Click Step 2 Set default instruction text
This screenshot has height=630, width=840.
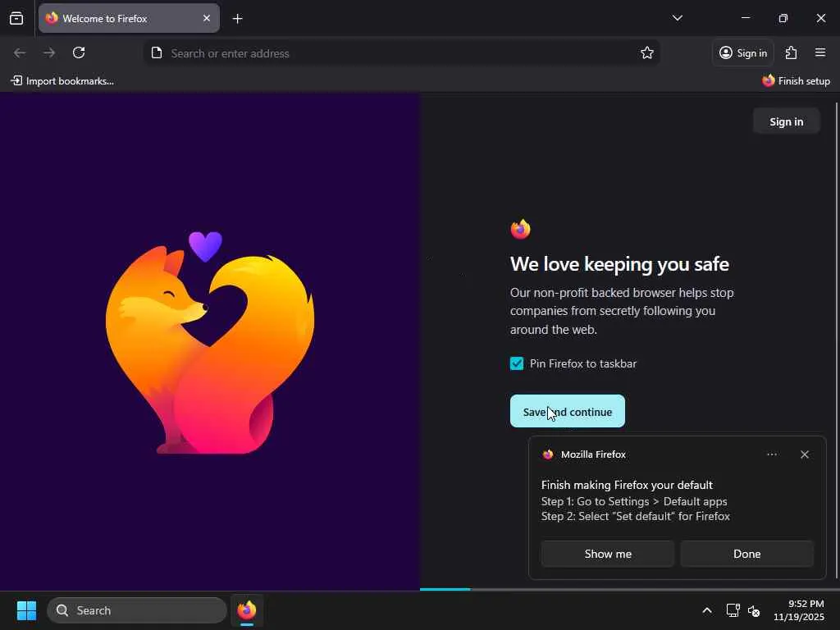click(x=636, y=517)
